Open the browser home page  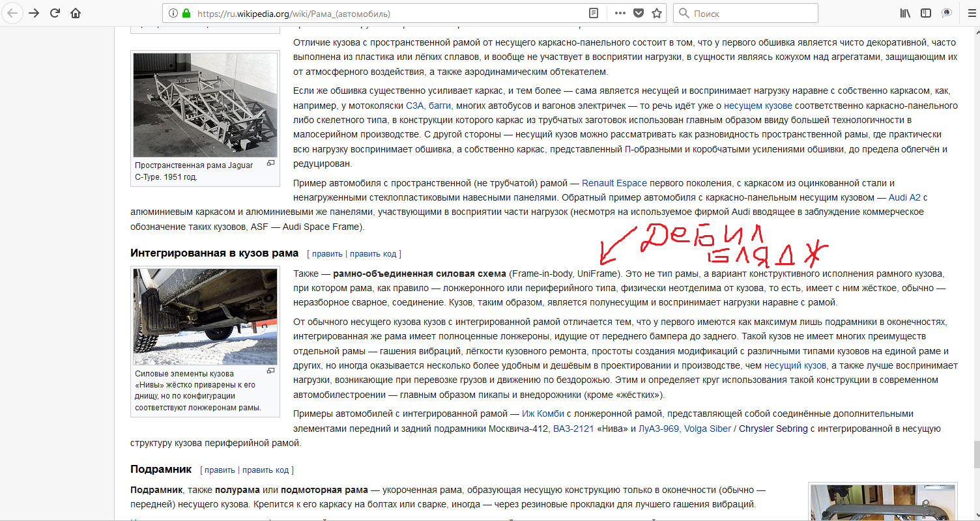click(76, 13)
